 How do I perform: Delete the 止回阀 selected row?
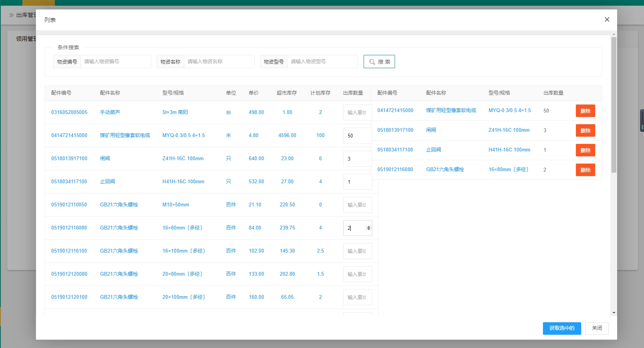click(x=585, y=150)
